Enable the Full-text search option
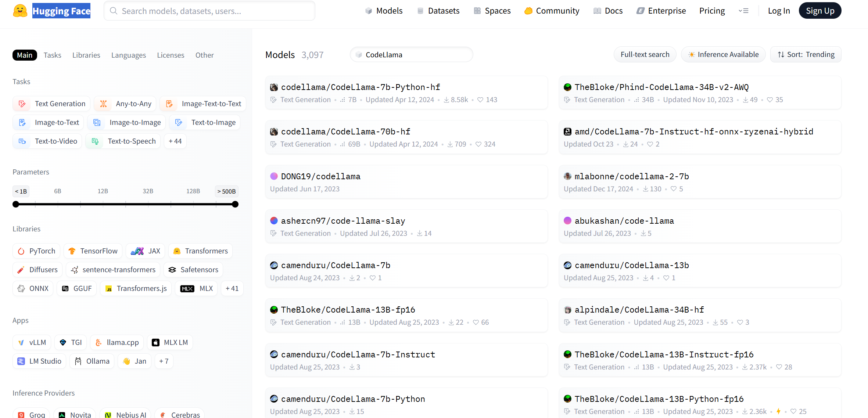Image resolution: width=868 pixels, height=418 pixels. click(x=645, y=54)
